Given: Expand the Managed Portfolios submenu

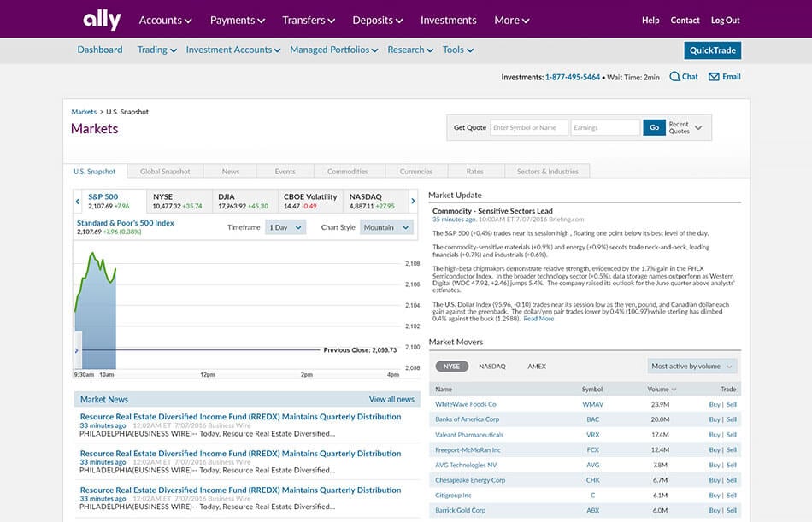Looking at the screenshot, I should pos(334,50).
